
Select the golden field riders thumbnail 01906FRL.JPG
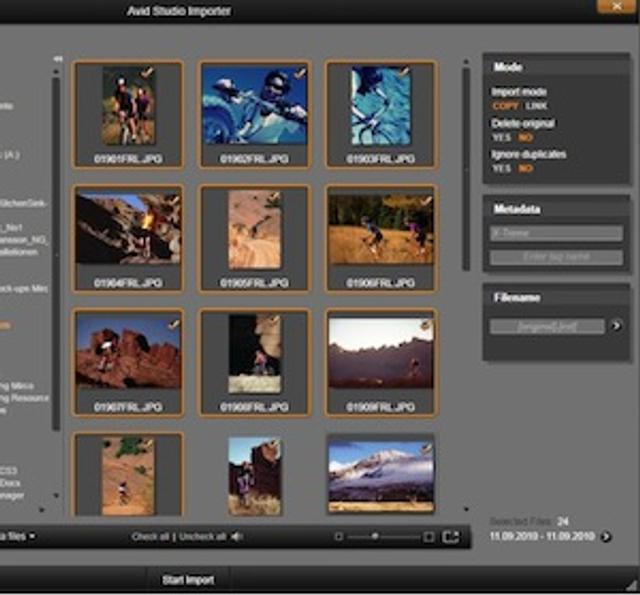381,239
